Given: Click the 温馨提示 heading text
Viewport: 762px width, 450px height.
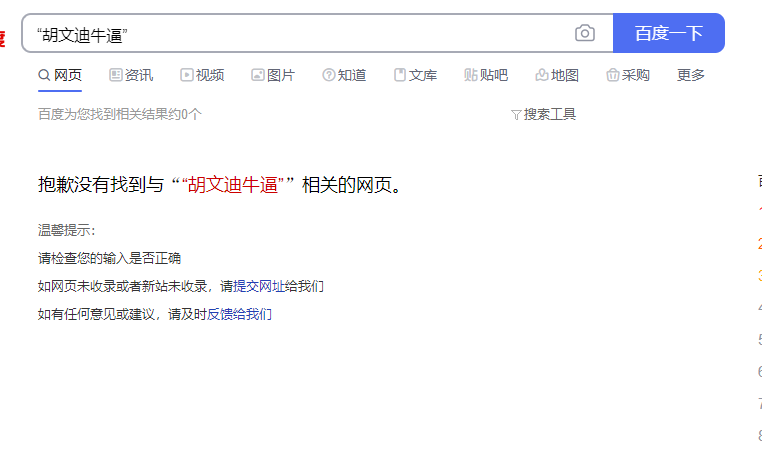Looking at the screenshot, I should [67, 230].
